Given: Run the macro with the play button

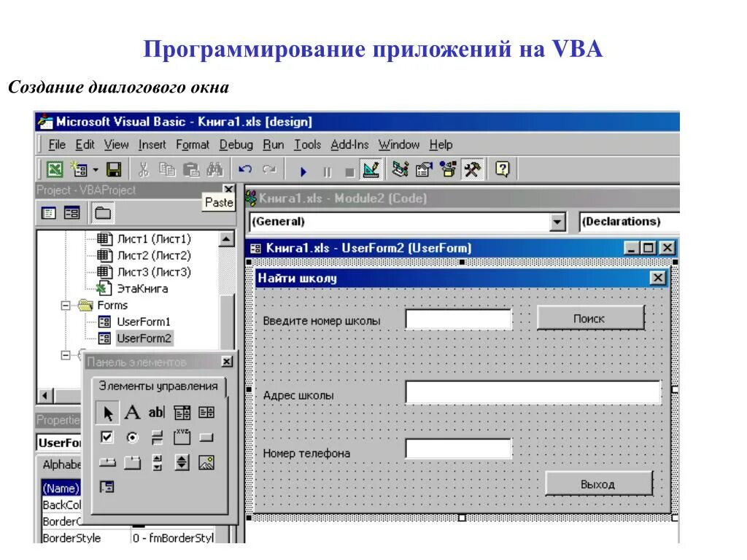Looking at the screenshot, I should 303,171.
